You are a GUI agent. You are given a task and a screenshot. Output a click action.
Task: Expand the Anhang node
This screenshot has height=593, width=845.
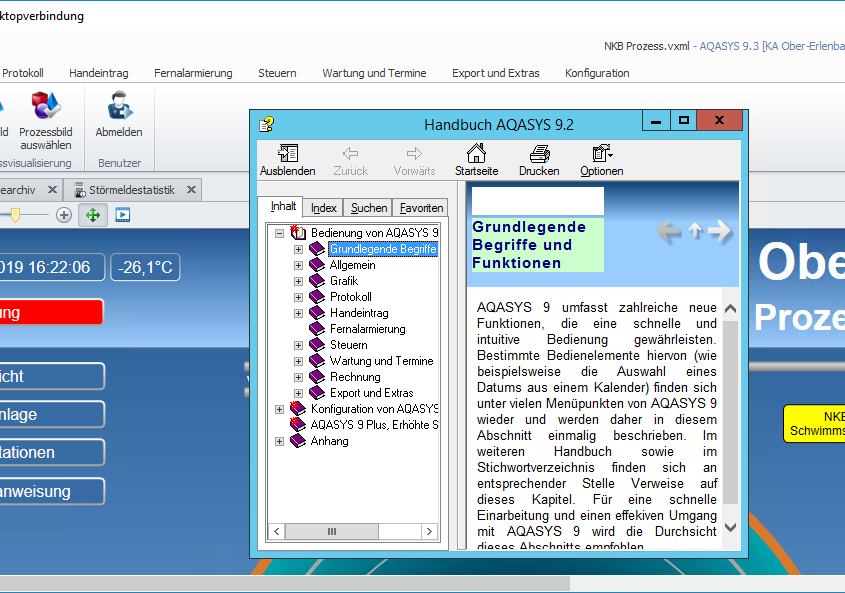(279, 442)
